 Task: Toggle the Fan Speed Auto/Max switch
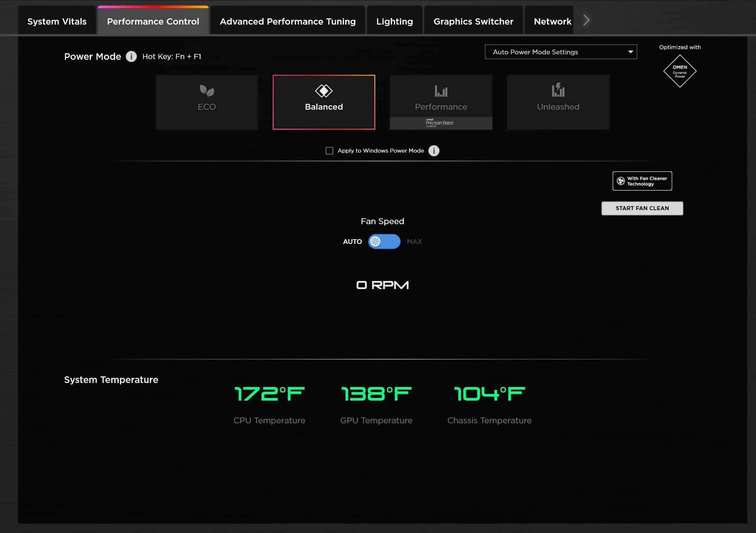pos(384,241)
